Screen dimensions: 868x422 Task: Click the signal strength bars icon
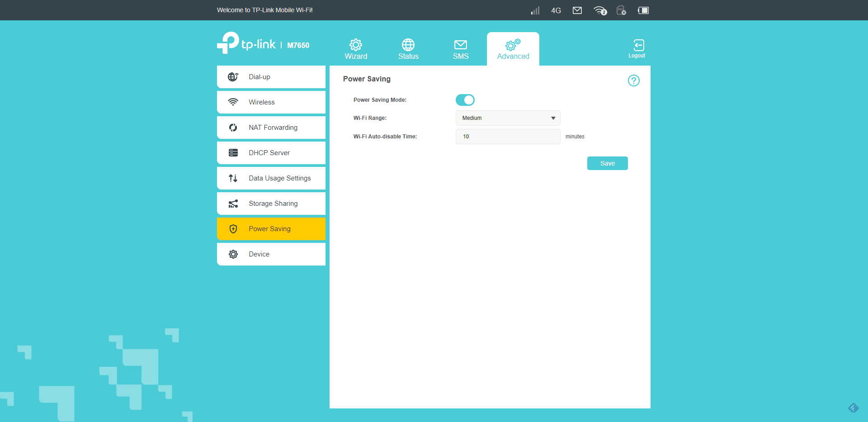coord(535,10)
